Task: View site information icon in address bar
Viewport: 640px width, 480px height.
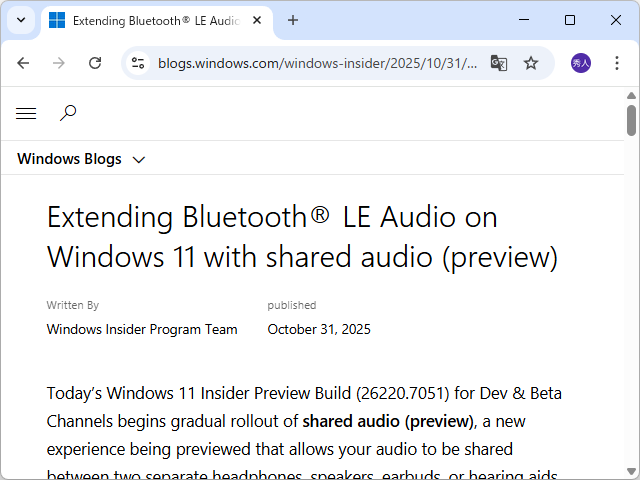Action: (x=139, y=63)
